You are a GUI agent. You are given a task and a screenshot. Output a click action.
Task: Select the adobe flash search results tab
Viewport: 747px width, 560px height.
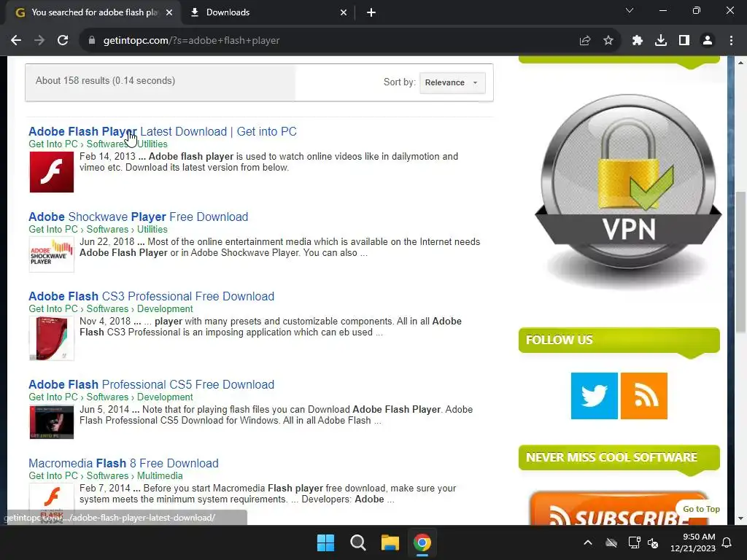(93, 12)
